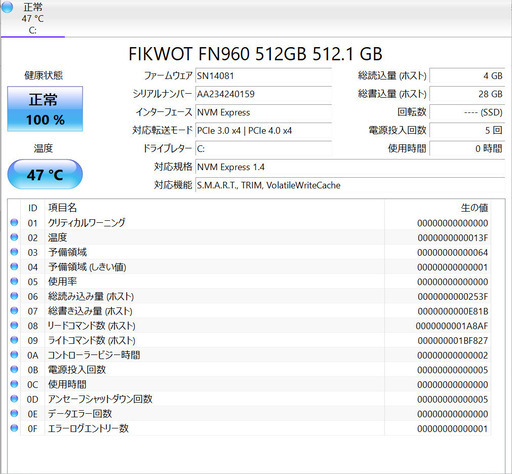
Task: Click the 項目名 column header
Action: pos(62,208)
